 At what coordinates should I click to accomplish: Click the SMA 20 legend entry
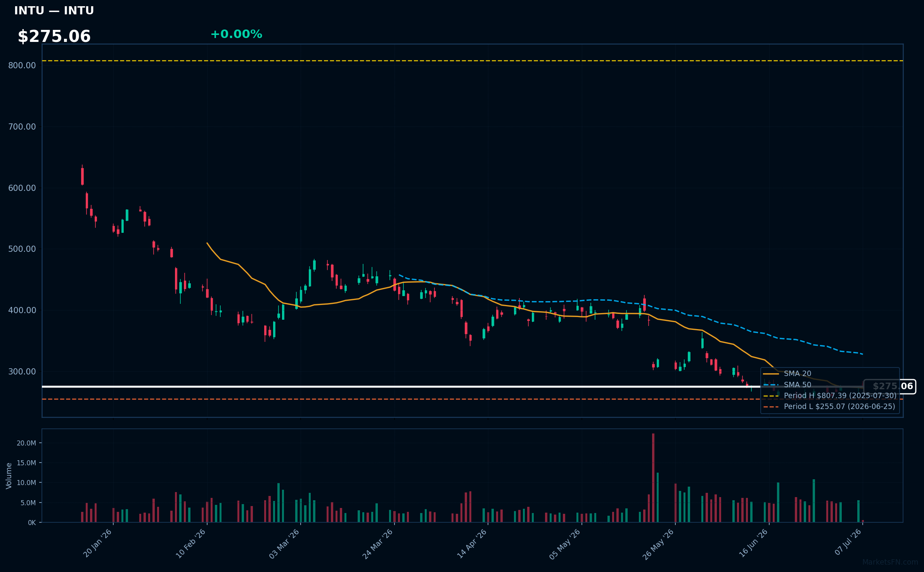click(x=787, y=374)
